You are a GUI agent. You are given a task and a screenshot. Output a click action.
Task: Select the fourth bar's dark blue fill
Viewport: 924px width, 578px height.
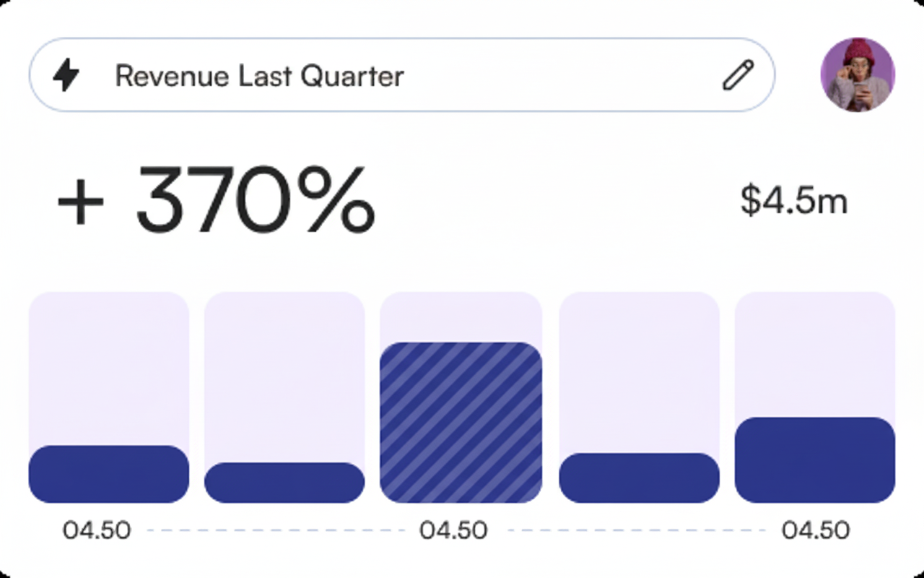point(639,478)
